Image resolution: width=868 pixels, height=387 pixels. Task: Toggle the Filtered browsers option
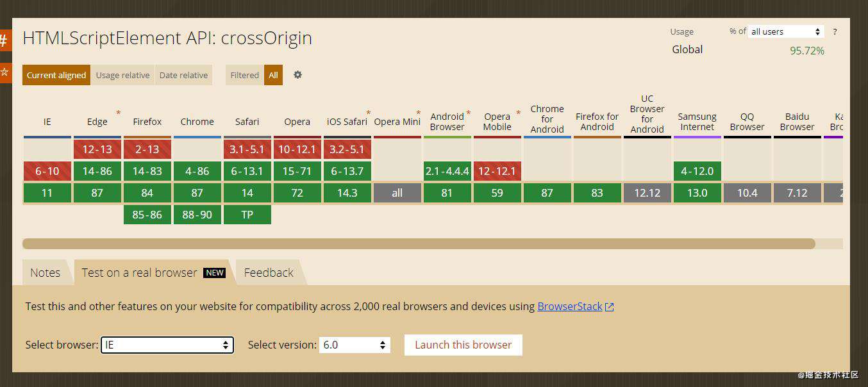(x=244, y=75)
